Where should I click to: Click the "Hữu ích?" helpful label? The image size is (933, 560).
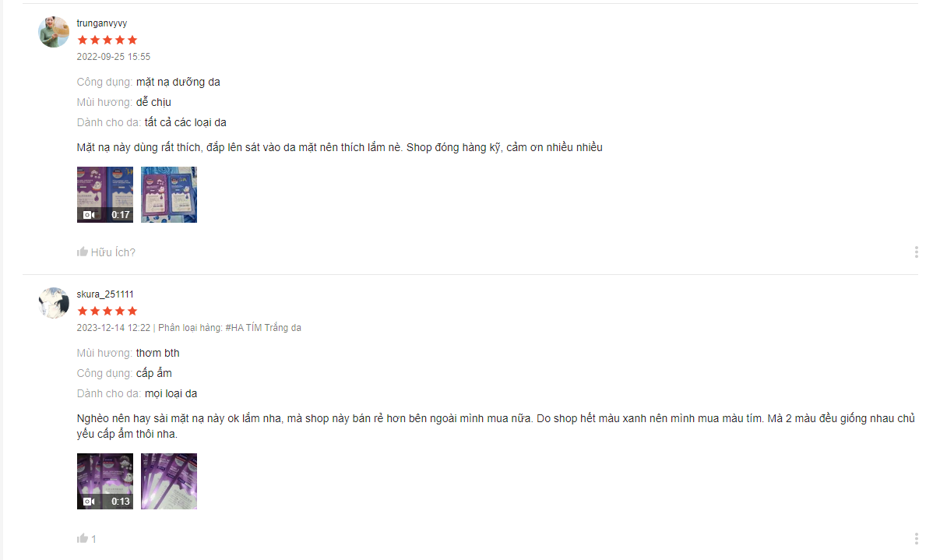point(113,252)
